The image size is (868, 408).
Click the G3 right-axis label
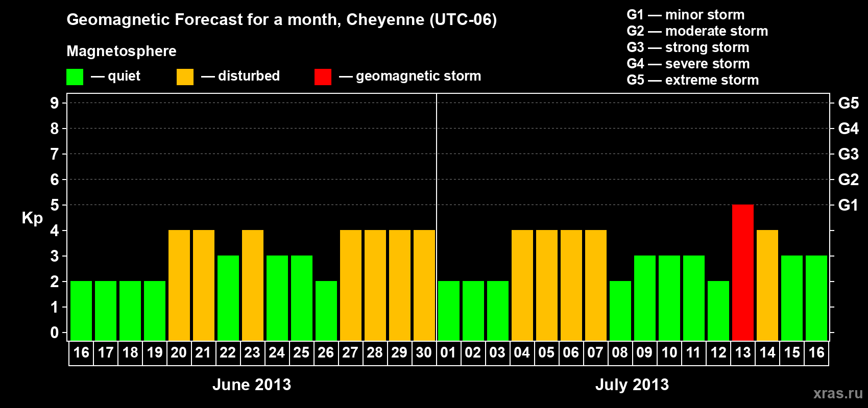[849, 154]
